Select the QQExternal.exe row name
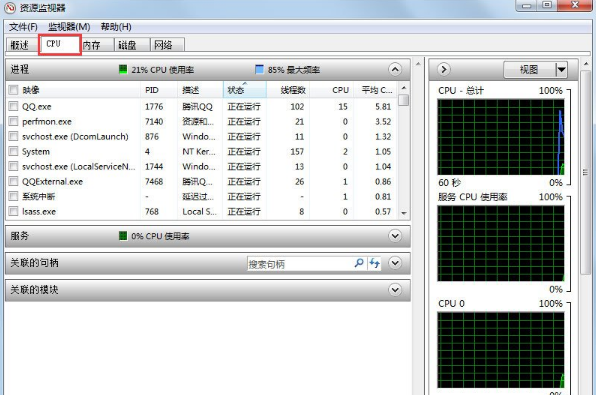 point(52,181)
